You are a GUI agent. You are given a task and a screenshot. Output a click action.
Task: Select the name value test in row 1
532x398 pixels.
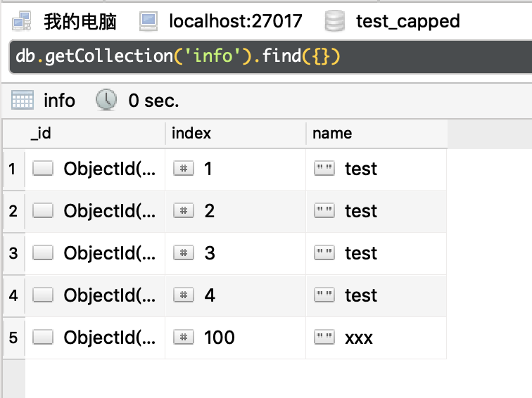click(x=376, y=169)
